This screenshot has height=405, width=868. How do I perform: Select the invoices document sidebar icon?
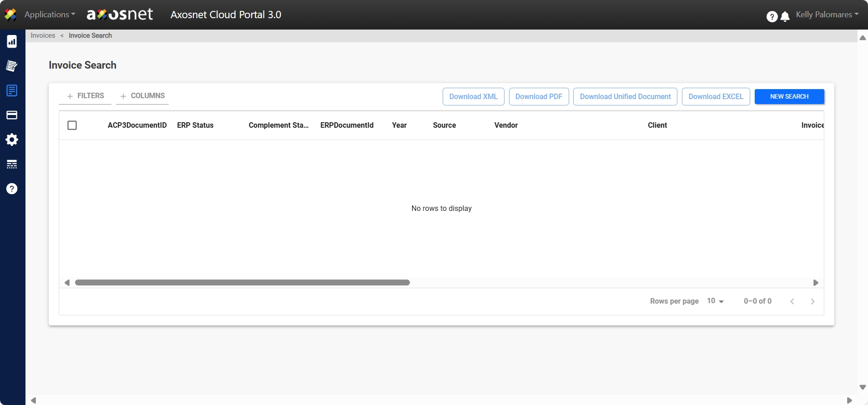(12, 90)
